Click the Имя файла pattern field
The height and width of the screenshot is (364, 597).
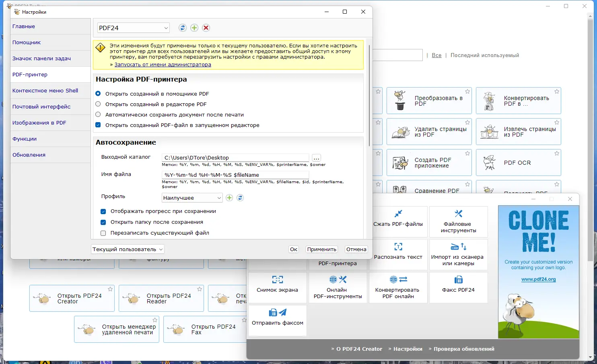[235, 175]
